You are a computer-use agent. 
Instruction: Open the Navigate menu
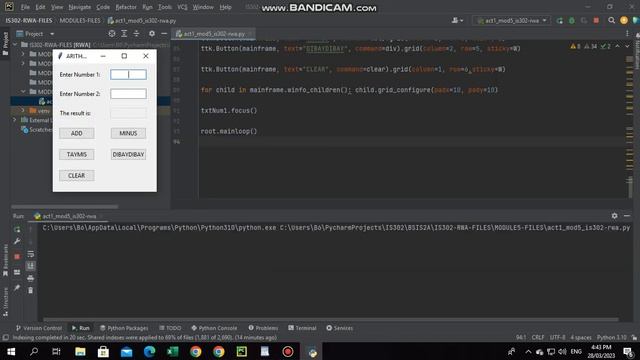pyautogui.click(x=80, y=7)
